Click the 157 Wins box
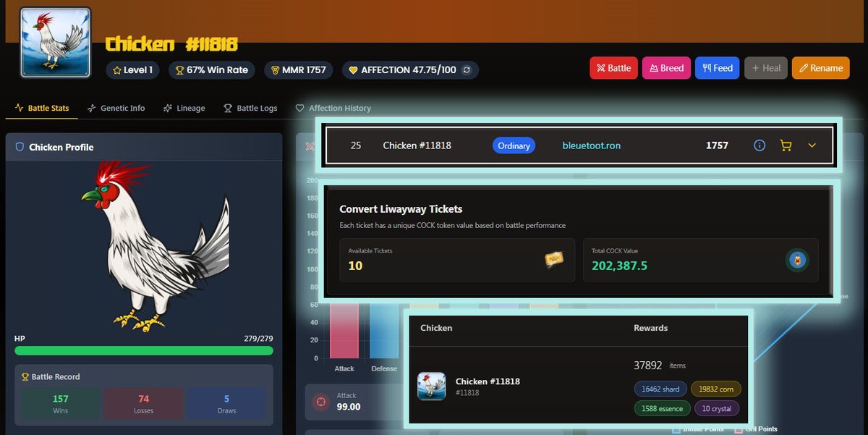This screenshot has height=435, width=868. point(61,405)
